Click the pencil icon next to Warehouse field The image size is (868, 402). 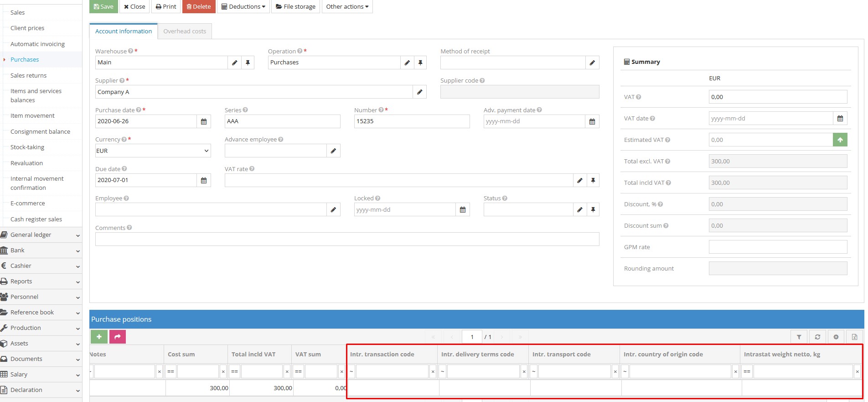pos(234,63)
